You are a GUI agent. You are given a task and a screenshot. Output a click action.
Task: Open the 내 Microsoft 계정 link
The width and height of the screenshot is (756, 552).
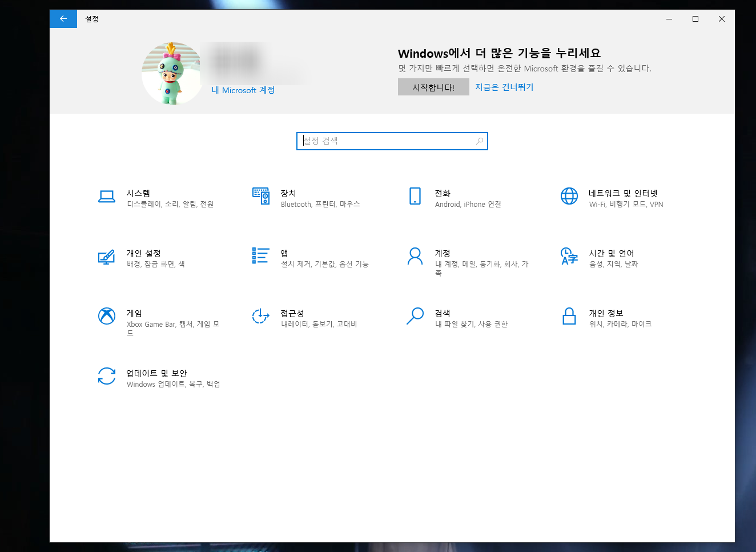point(243,90)
